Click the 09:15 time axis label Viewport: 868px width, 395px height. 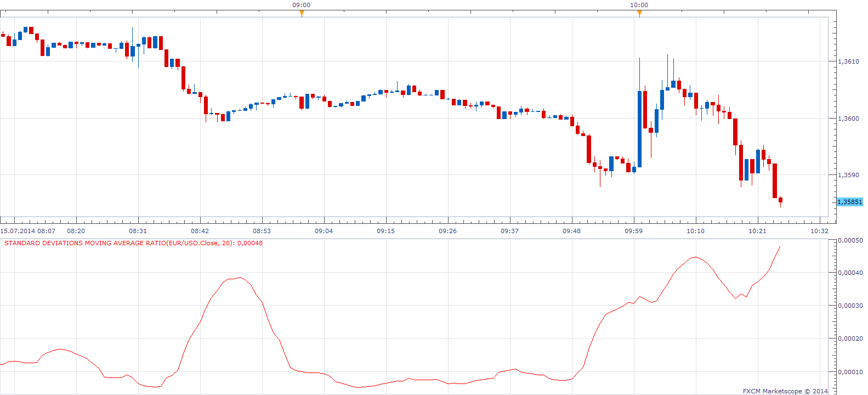[386, 231]
